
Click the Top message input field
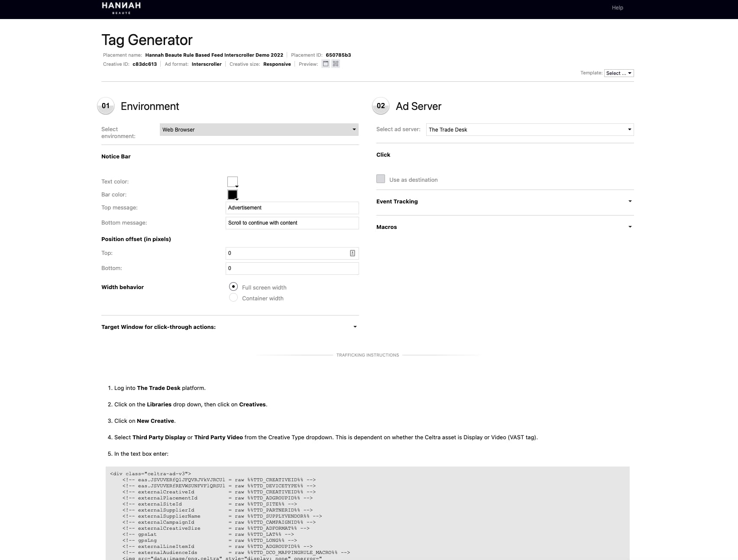292,208
